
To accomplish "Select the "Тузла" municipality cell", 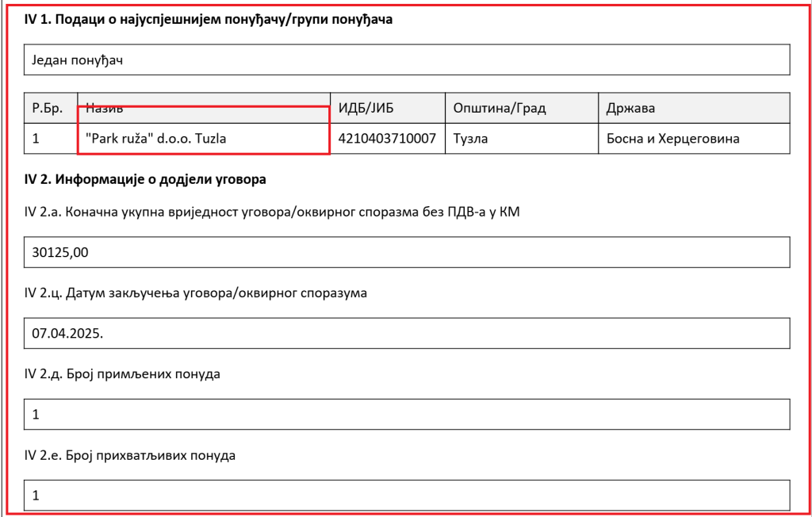I will pyautogui.click(x=522, y=138).
